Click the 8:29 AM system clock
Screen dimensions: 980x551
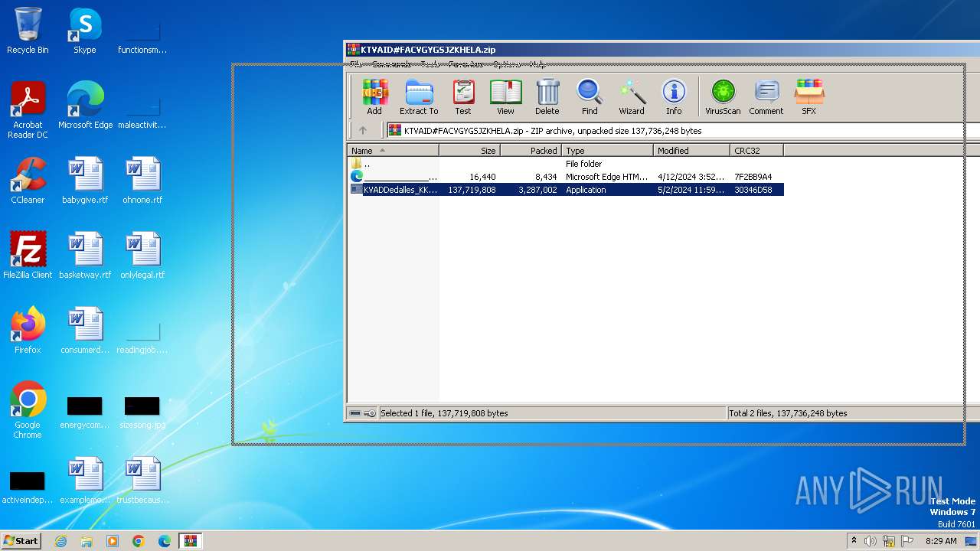coord(941,541)
